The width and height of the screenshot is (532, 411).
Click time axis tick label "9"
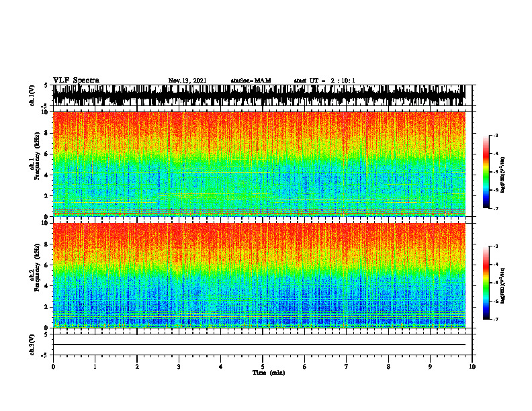[430, 367]
